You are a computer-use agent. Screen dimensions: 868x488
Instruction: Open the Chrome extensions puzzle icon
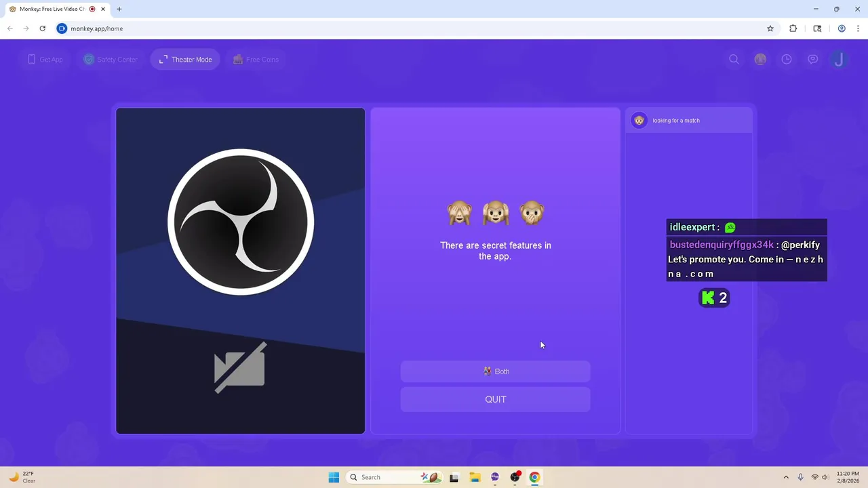(793, 28)
